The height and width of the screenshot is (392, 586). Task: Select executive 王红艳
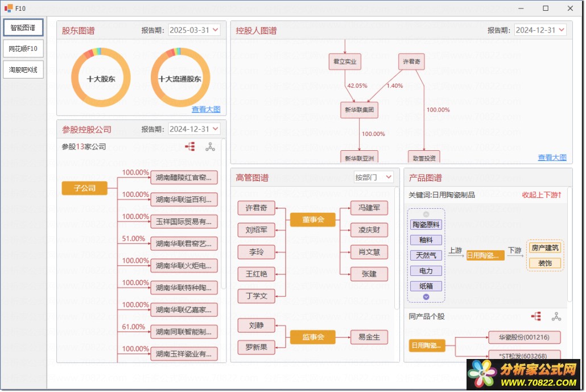click(x=257, y=274)
